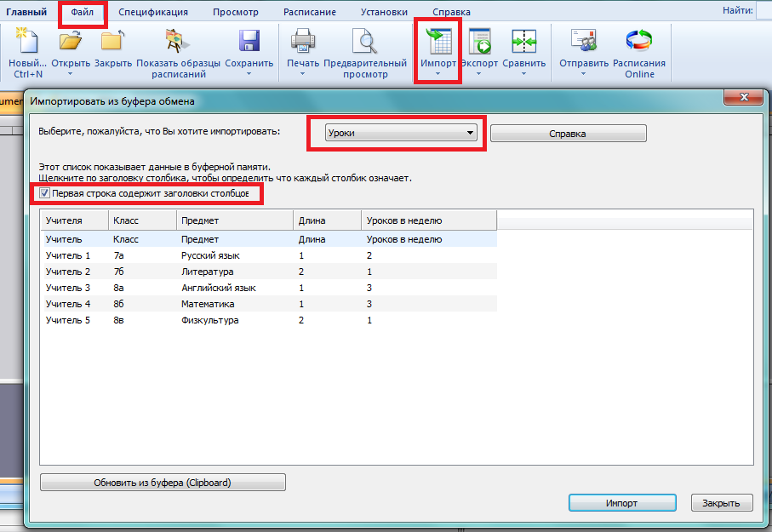Viewport: 772px width, 532px height.
Task: Click the Печать printer icon
Action: click(302, 41)
